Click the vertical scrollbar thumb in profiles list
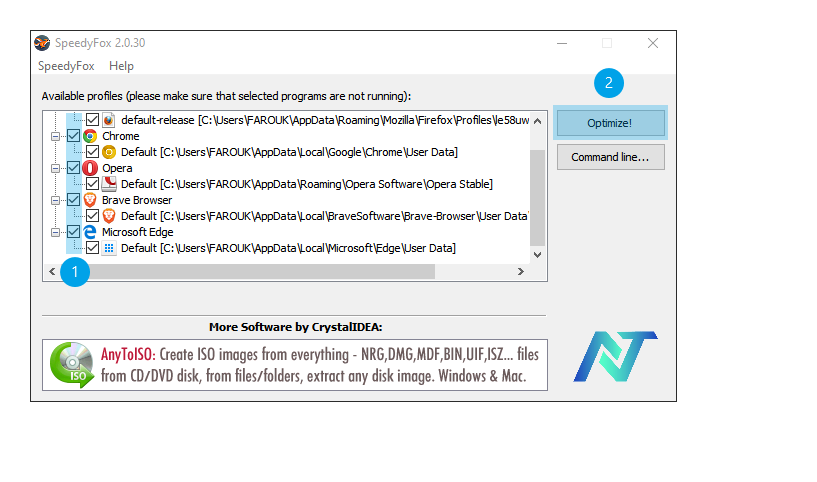817x482 pixels. pyautogui.click(x=537, y=197)
